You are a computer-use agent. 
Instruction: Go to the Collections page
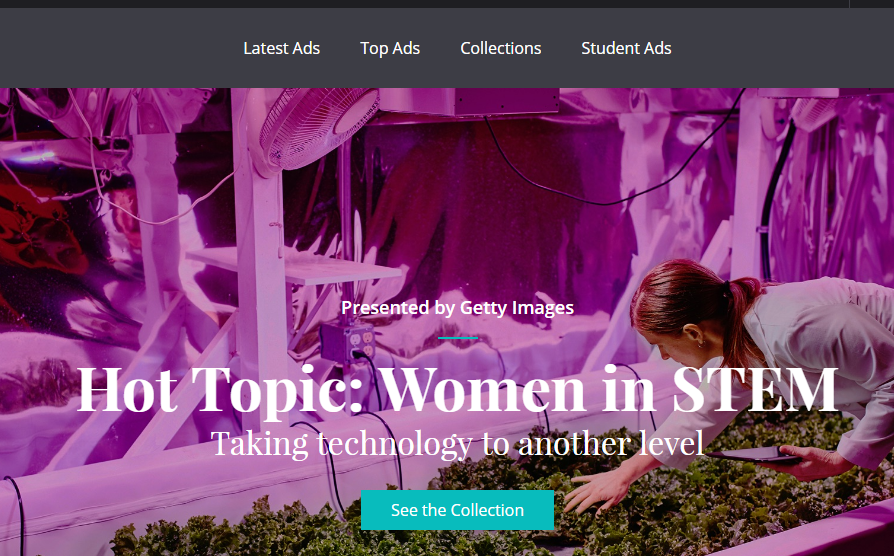(501, 48)
